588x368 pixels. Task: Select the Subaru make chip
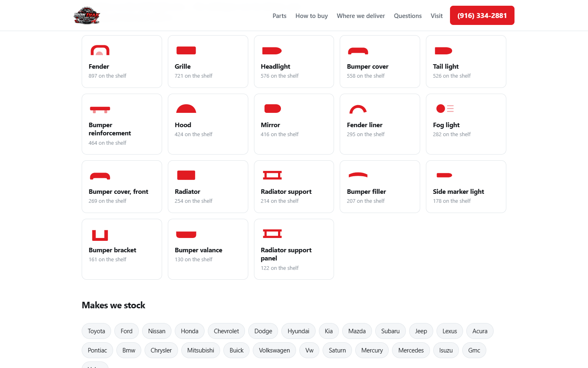tap(390, 331)
